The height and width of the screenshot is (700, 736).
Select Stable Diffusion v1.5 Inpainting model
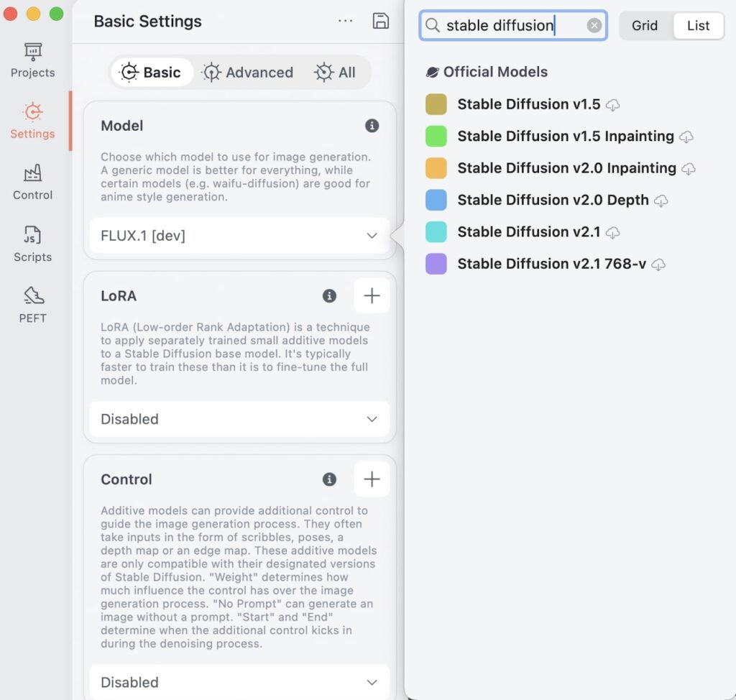(x=566, y=136)
